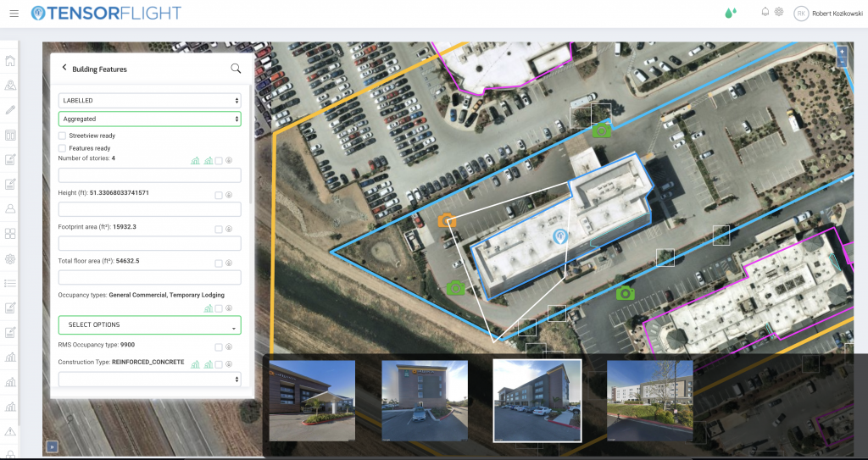
Task: Click the Total floor area input field
Action: click(x=149, y=277)
